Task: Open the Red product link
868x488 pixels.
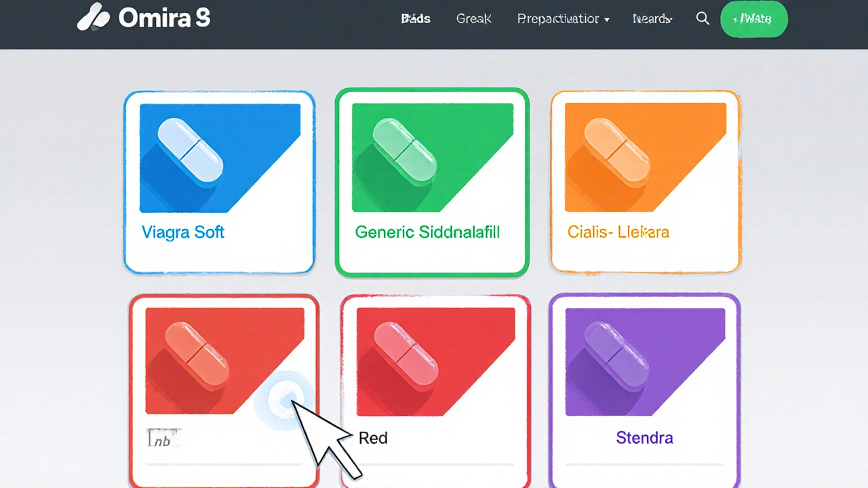Action: coord(373,438)
